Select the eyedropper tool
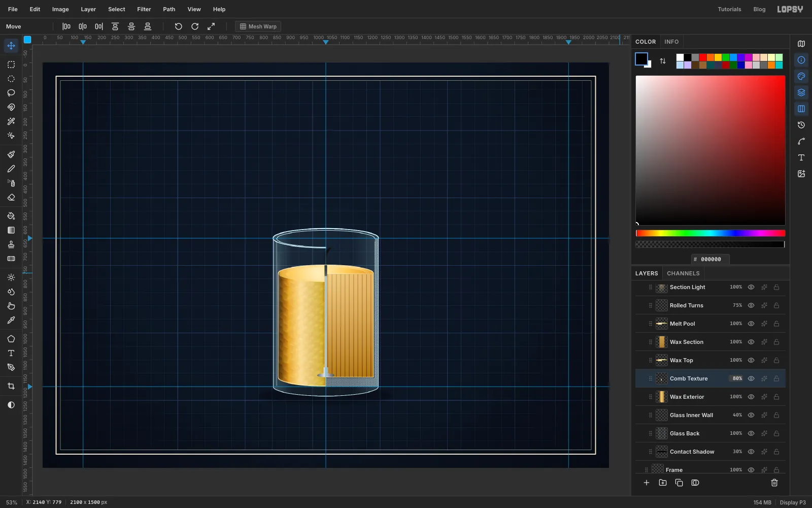The height and width of the screenshot is (508, 812). pos(11,320)
